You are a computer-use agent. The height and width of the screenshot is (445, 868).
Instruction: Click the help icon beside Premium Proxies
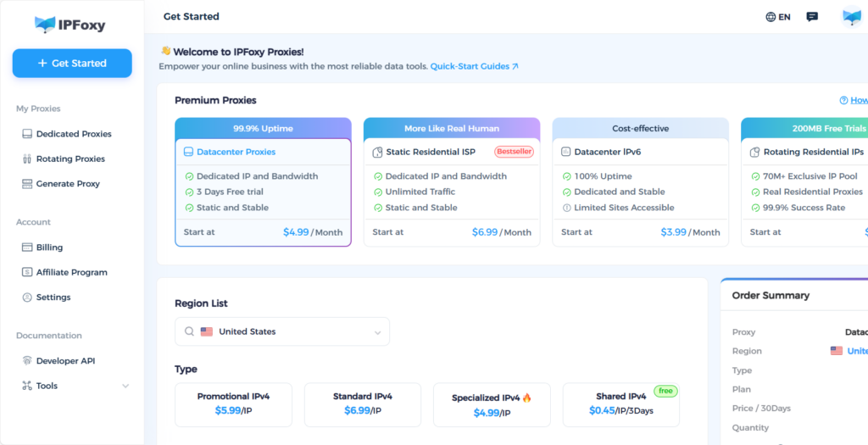(843, 100)
